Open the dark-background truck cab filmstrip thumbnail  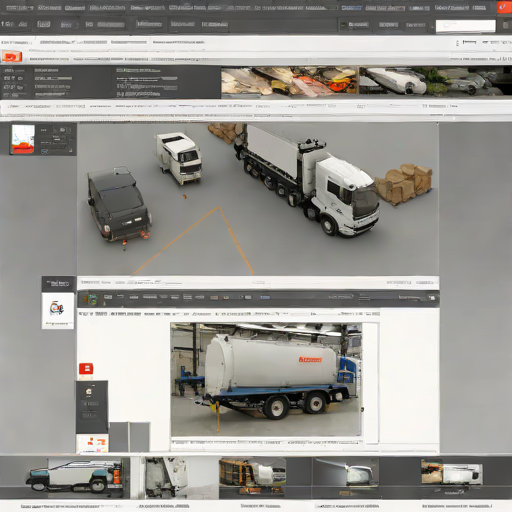click(346, 473)
